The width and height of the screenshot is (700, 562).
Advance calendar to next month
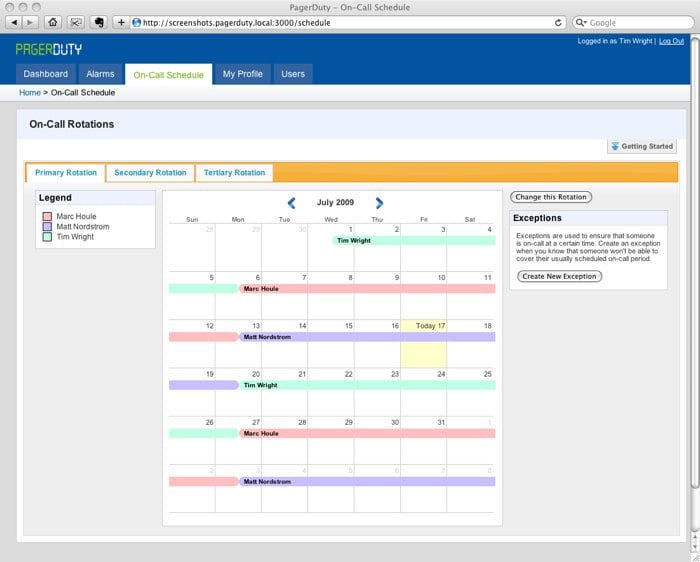tap(379, 203)
